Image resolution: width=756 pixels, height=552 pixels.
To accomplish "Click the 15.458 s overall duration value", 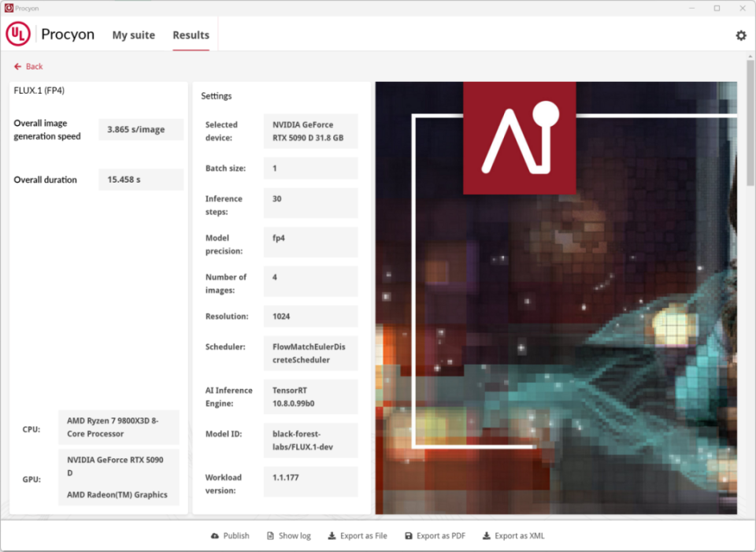I will point(141,180).
